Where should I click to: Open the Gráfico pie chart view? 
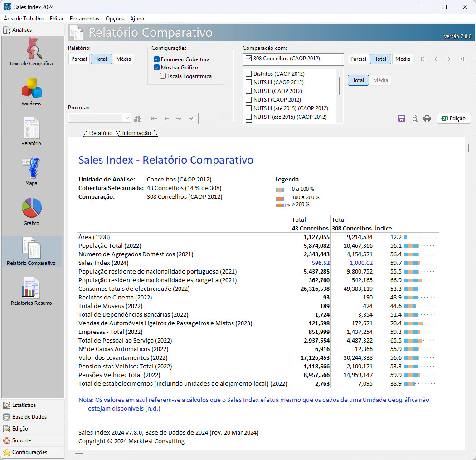pyautogui.click(x=31, y=208)
